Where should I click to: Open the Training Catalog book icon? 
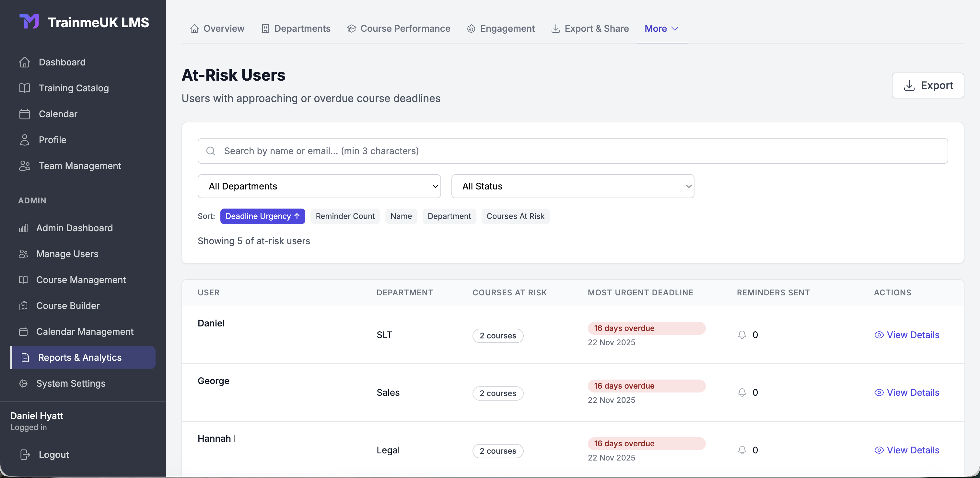pyautogui.click(x=24, y=88)
